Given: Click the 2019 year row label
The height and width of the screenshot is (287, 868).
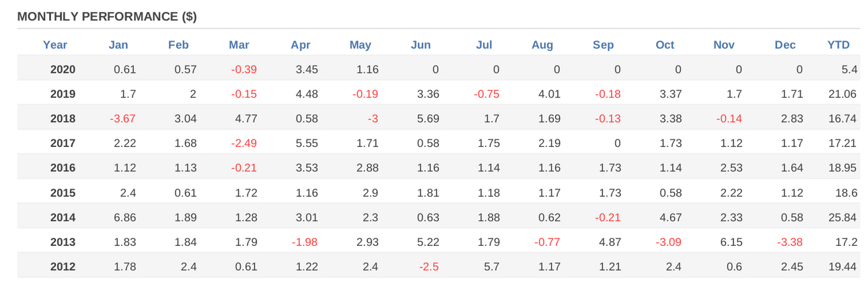Looking at the screenshot, I should pos(63,94).
